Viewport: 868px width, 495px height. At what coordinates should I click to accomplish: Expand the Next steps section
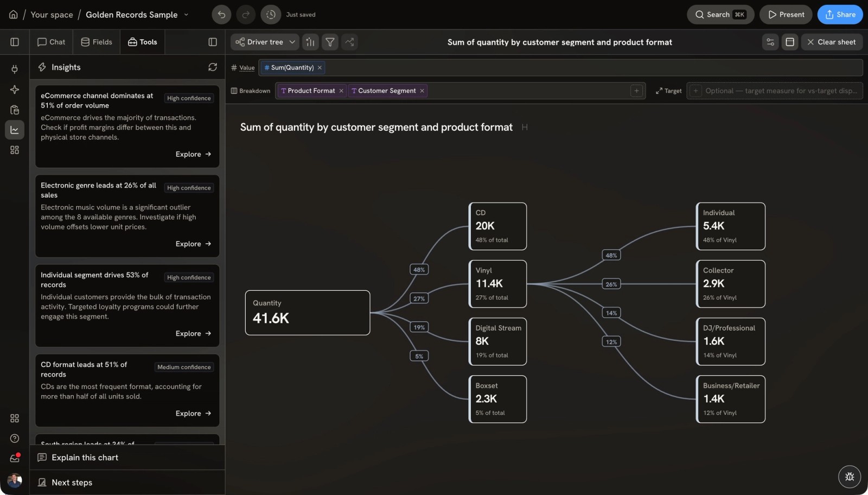127,483
